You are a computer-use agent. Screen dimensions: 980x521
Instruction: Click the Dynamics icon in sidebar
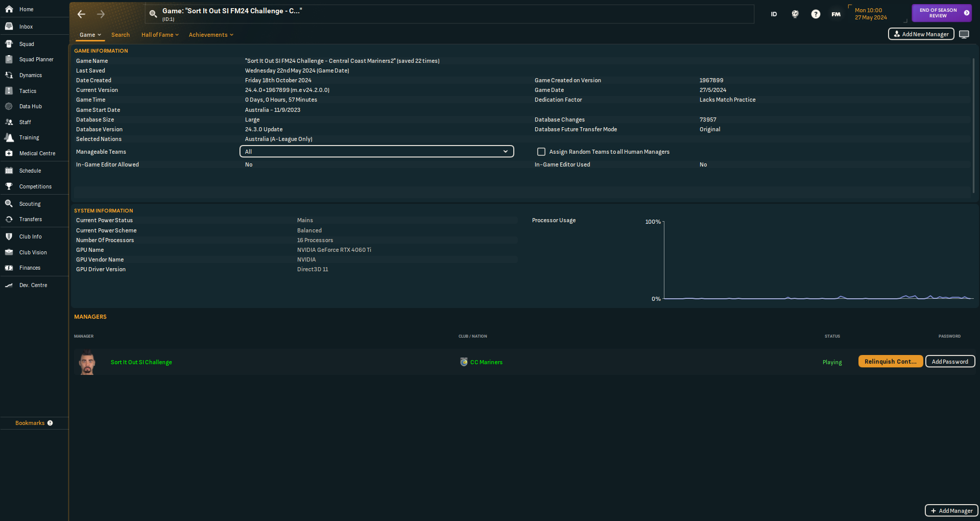click(x=9, y=75)
